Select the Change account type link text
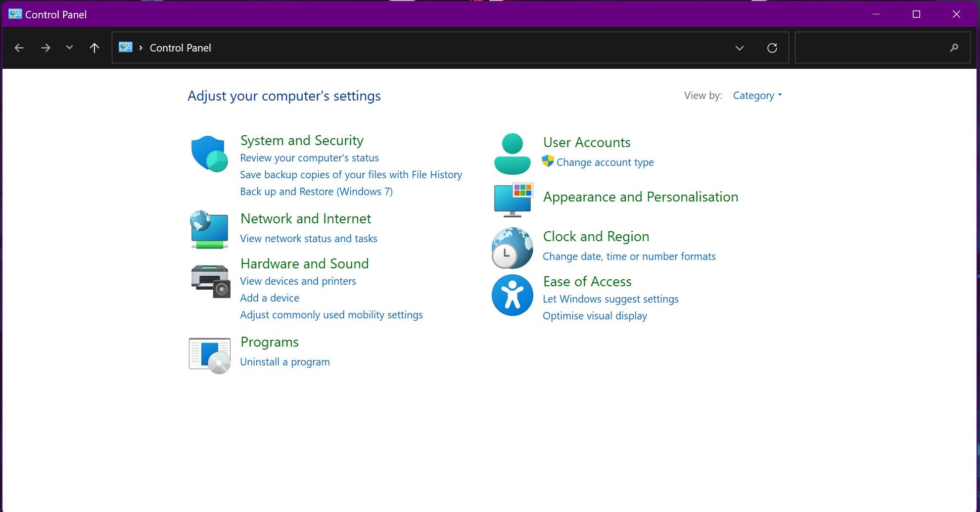The width and height of the screenshot is (980, 512). [605, 162]
